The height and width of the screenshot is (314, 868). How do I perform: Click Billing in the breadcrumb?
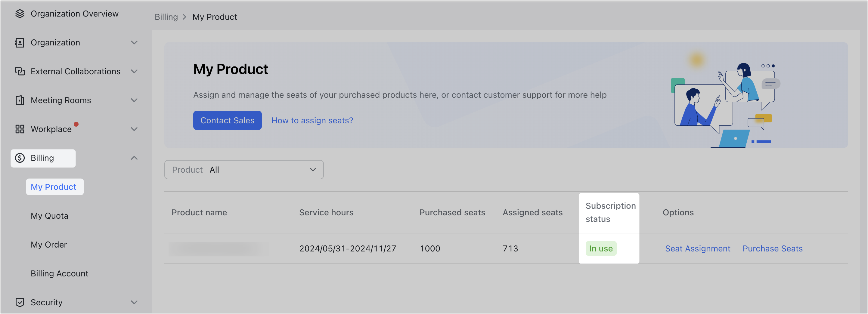pyautogui.click(x=166, y=17)
